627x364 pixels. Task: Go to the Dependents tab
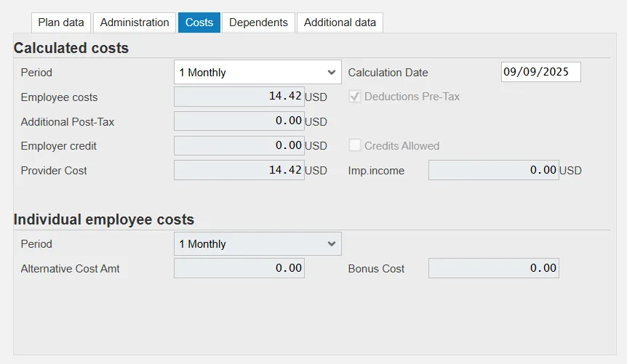pyautogui.click(x=258, y=23)
